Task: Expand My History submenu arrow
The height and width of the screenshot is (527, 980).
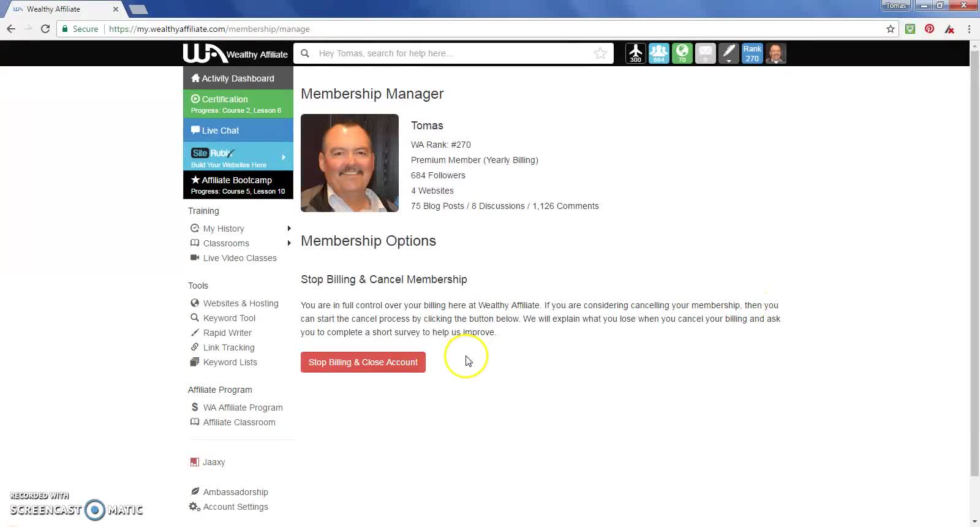Action: [x=289, y=229]
